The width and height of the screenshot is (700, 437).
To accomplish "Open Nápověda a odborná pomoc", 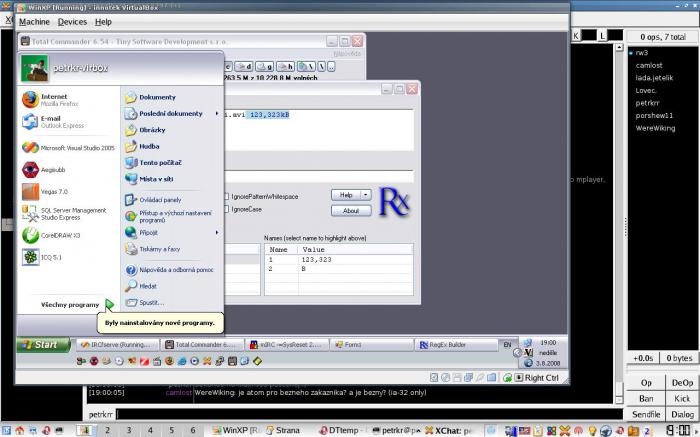I will click(x=169, y=270).
